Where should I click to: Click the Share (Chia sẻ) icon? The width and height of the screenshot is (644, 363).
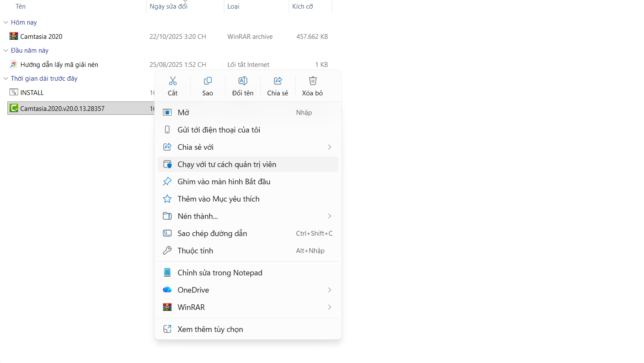278,81
